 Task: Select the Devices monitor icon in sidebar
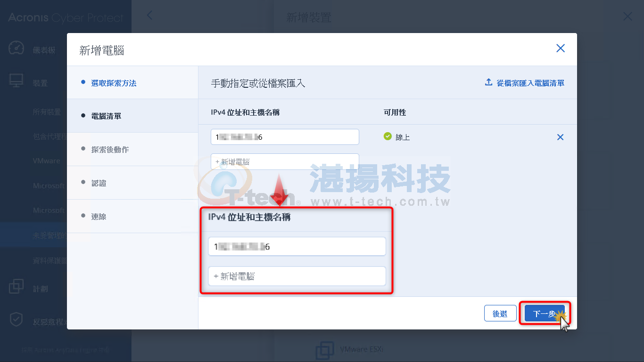(16, 81)
